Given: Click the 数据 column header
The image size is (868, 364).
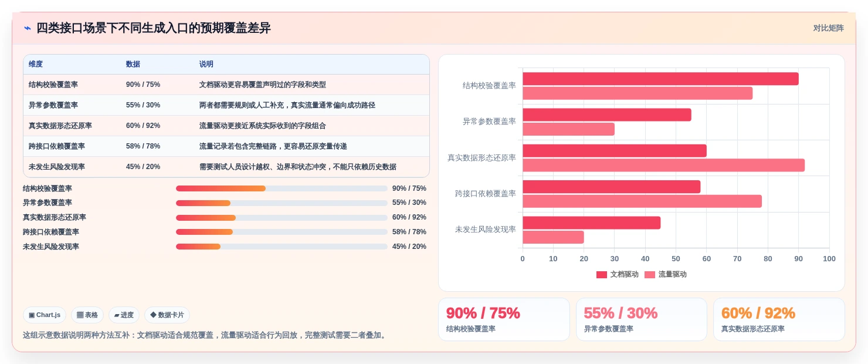Looking at the screenshot, I should tap(133, 65).
